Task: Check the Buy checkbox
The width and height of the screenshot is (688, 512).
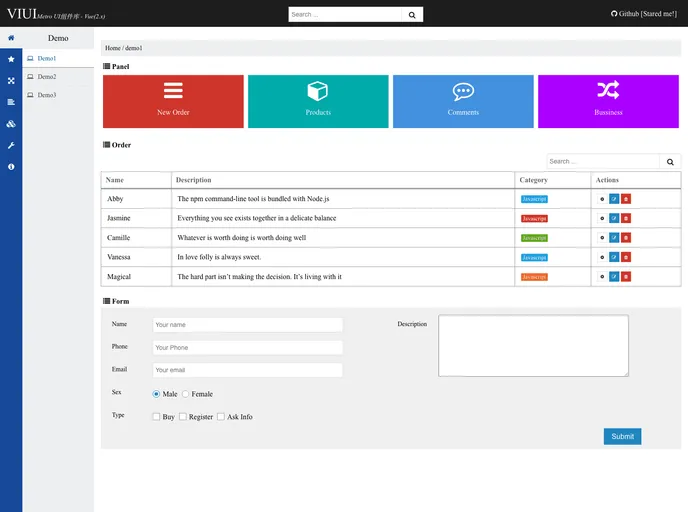Action: pyautogui.click(x=156, y=416)
